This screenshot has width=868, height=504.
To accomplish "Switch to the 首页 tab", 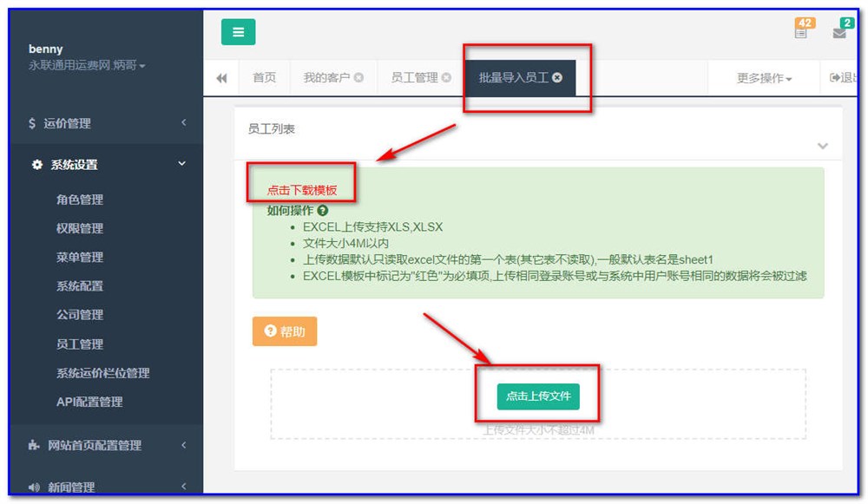I will pyautogui.click(x=264, y=78).
